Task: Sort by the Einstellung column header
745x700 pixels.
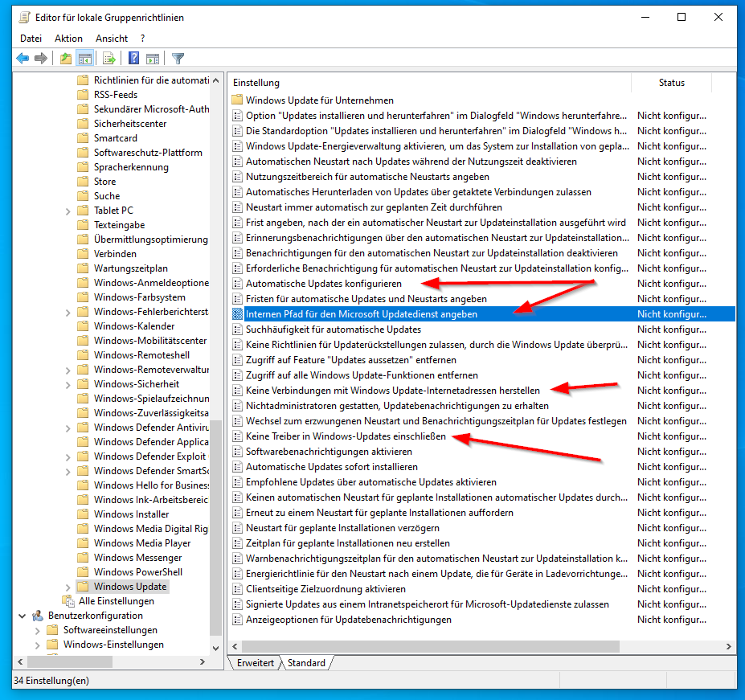Action: coord(429,83)
